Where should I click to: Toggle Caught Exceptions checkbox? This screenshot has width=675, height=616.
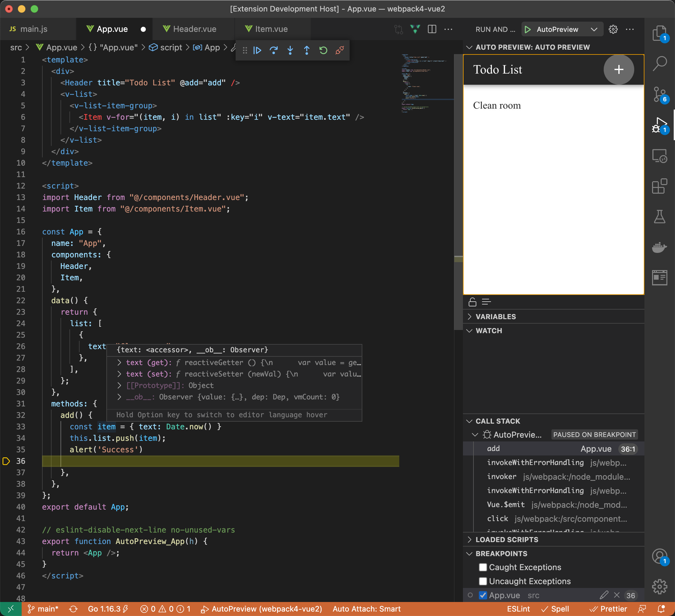[483, 567]
